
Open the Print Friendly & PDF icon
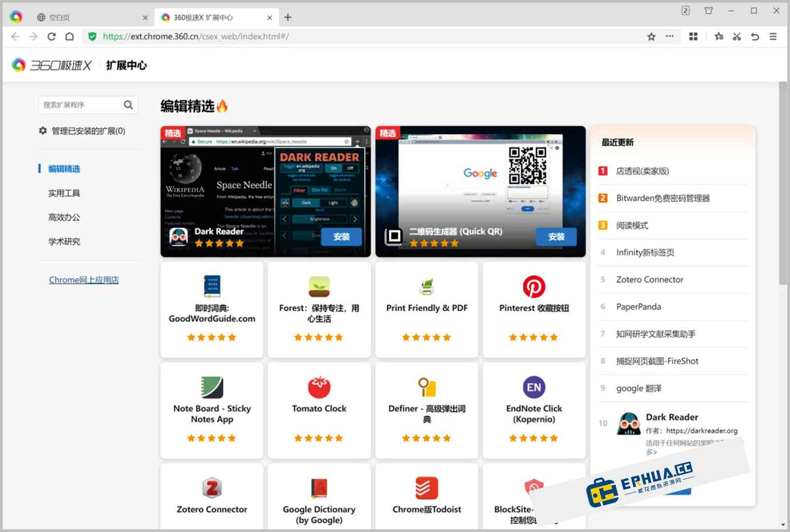427,286
